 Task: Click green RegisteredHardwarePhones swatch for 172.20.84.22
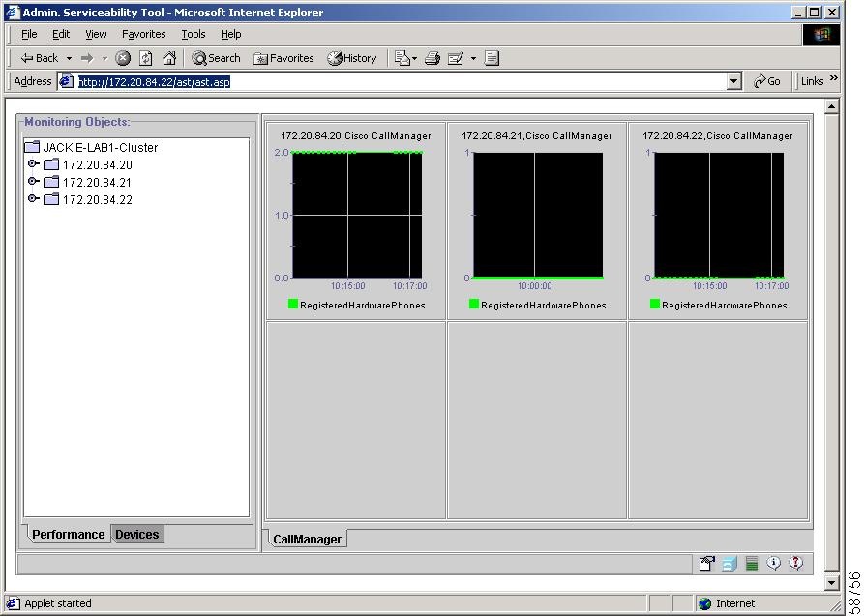click(655, 304)
